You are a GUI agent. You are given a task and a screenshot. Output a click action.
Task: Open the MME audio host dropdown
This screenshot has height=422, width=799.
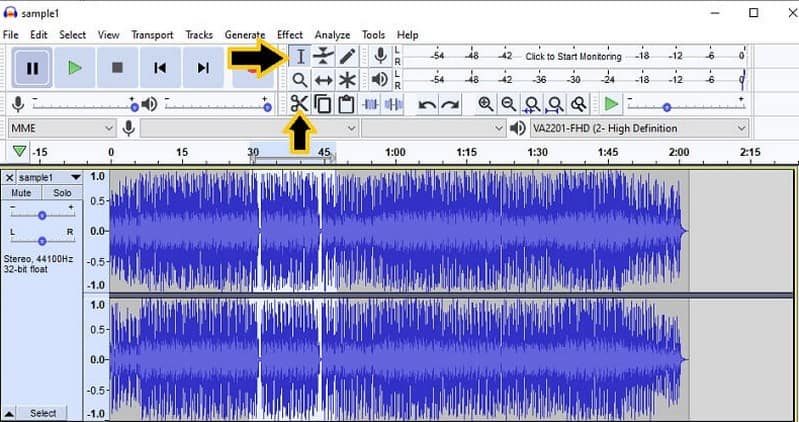(61, 128)
